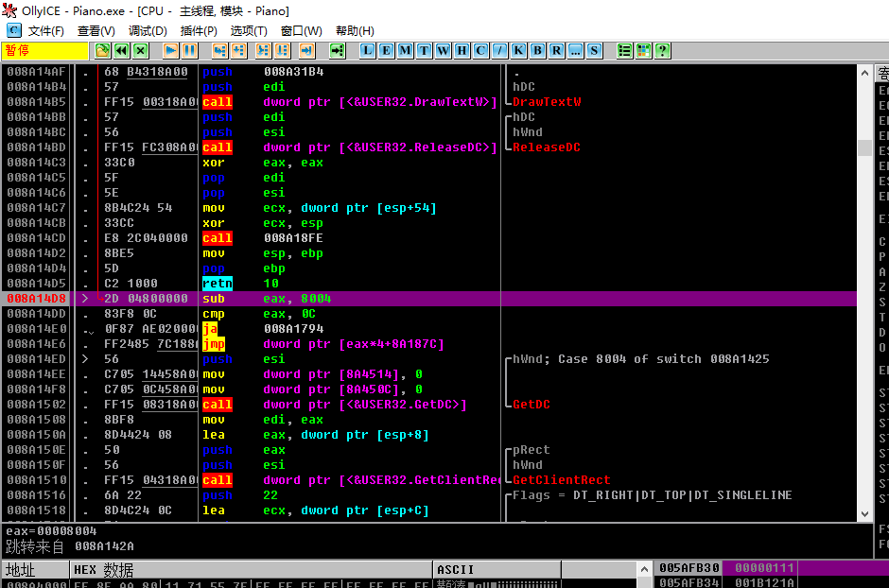Open the 查看(V) menu
The image size is (889, 588).
96,30
